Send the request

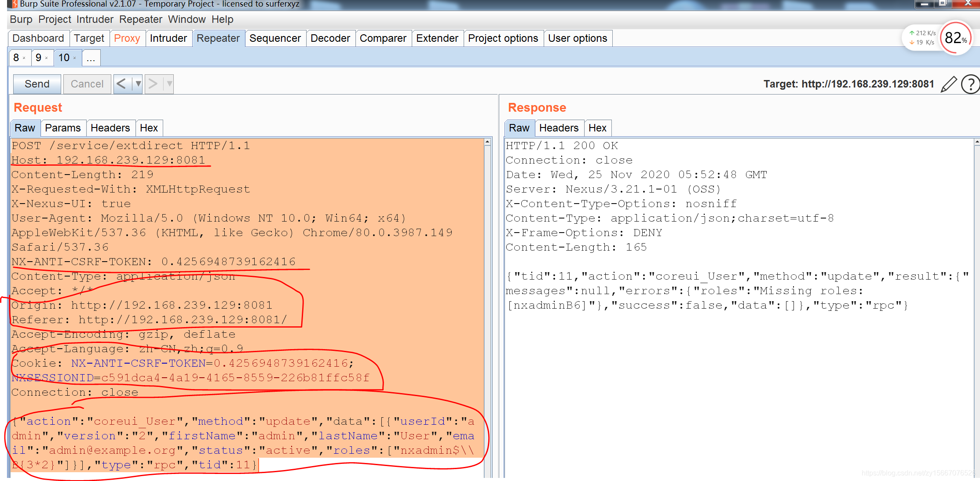[37, 84]
